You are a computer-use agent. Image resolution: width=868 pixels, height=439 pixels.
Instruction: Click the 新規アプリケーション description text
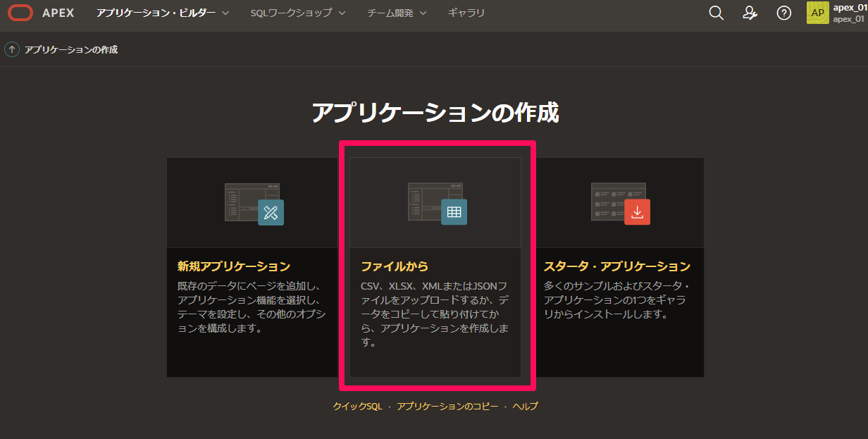[252, 307]
